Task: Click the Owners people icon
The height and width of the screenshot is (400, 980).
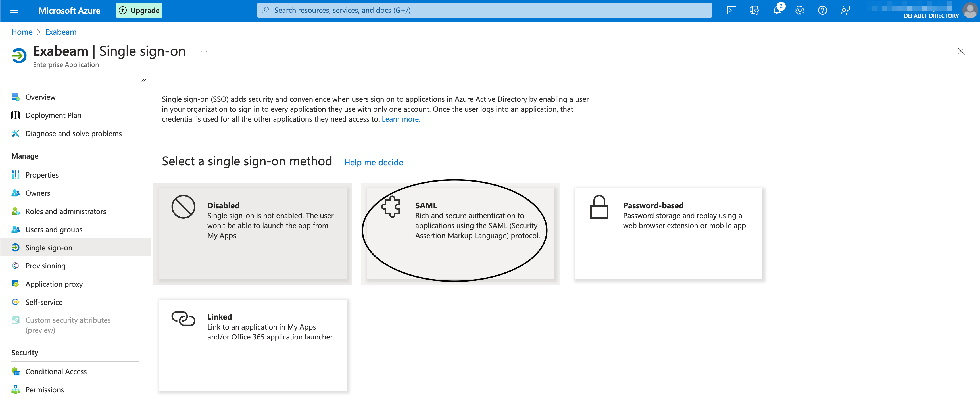Action: 15,193
